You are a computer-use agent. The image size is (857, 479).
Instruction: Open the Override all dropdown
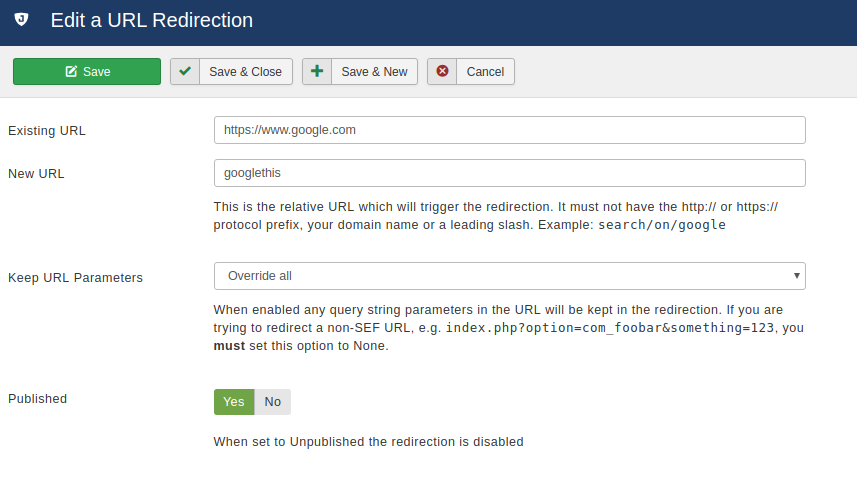point(509,276)
